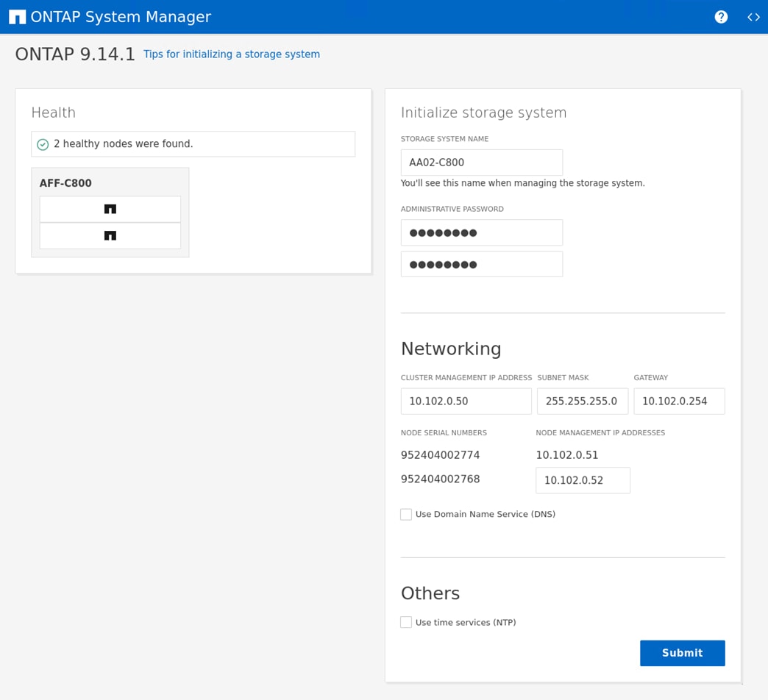This screenshot has height=700, width=768.
Task: Click serial number 952404002774
Action: (x=440, y=454)
